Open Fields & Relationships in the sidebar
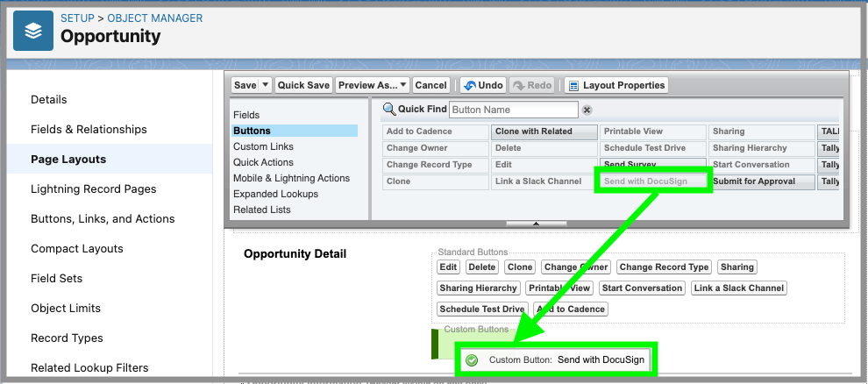 (x=89, y=130)
